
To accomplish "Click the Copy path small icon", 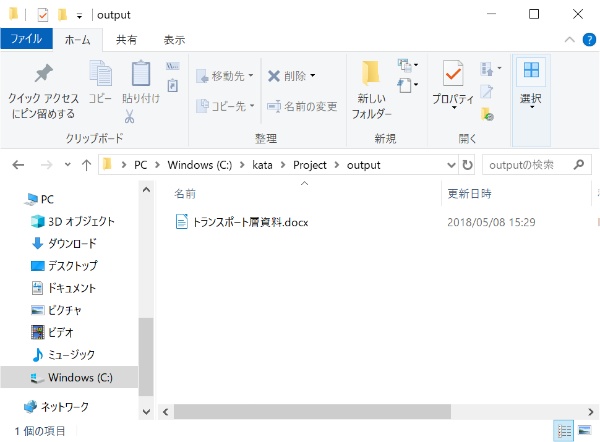I will pos(173,66).
